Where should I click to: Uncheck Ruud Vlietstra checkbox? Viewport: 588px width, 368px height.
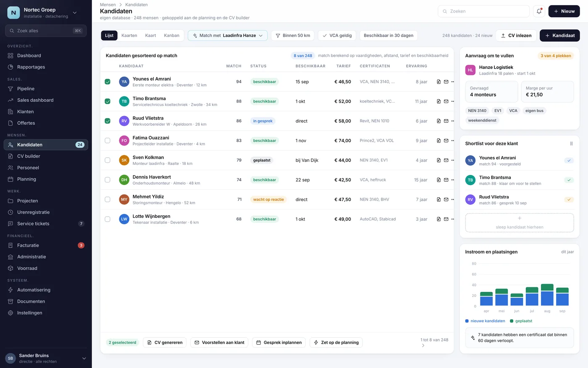pos(108,121)
